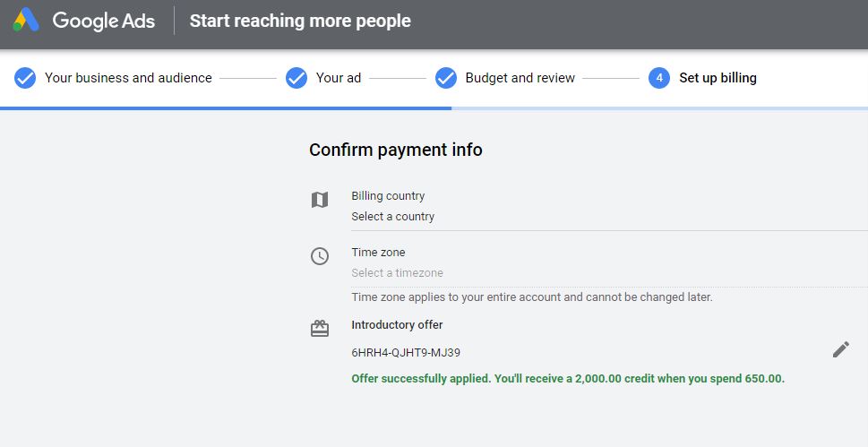Click the map icon next to Billing country
Image resolution: width=868 pixels, height=447 pixels.
[320, 200]
